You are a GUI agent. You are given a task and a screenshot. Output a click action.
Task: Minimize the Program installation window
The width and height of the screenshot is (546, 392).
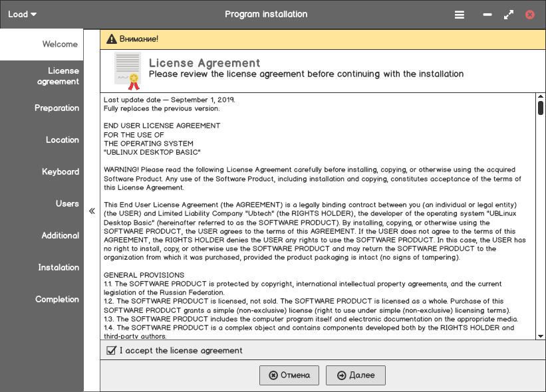pyautogui.click(x=487, y=14)
